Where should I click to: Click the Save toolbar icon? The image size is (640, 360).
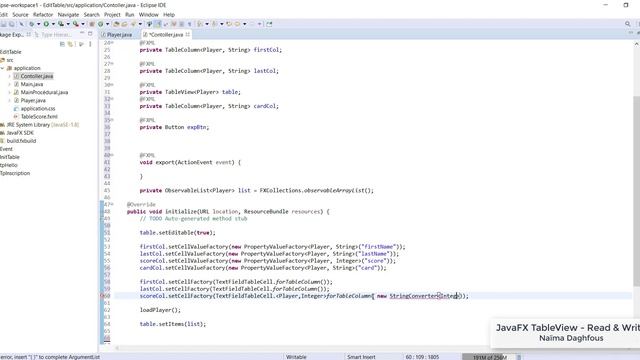click(4, 24)
